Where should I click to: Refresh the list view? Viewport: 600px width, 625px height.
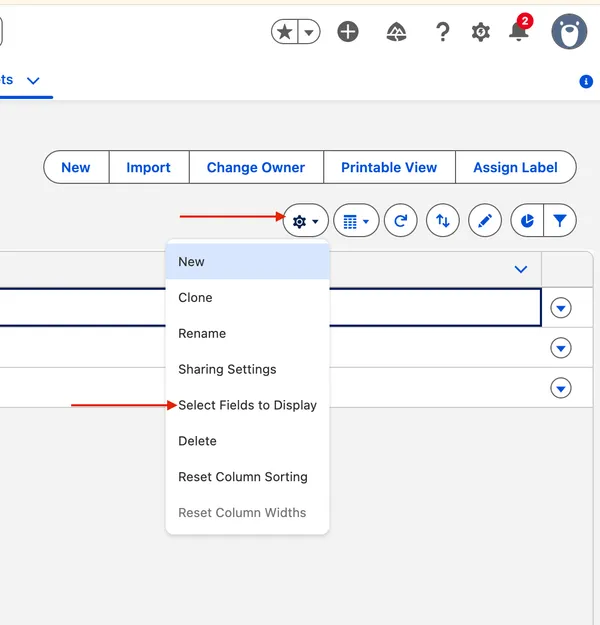pos(401,221)
